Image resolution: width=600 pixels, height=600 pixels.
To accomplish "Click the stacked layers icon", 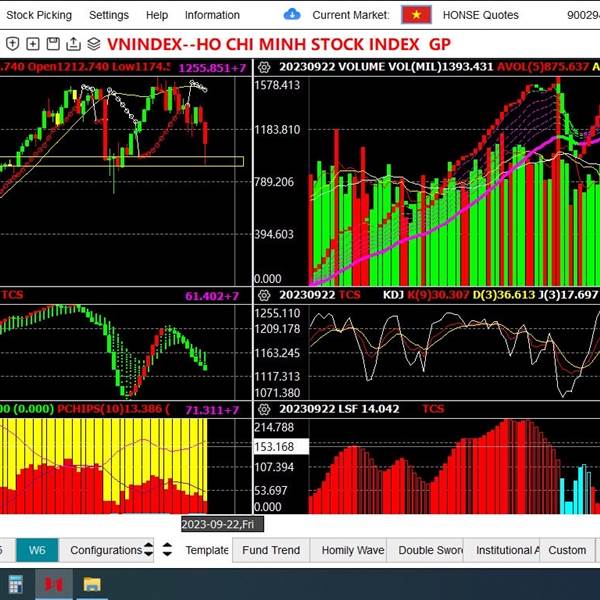I will (94, 44).
